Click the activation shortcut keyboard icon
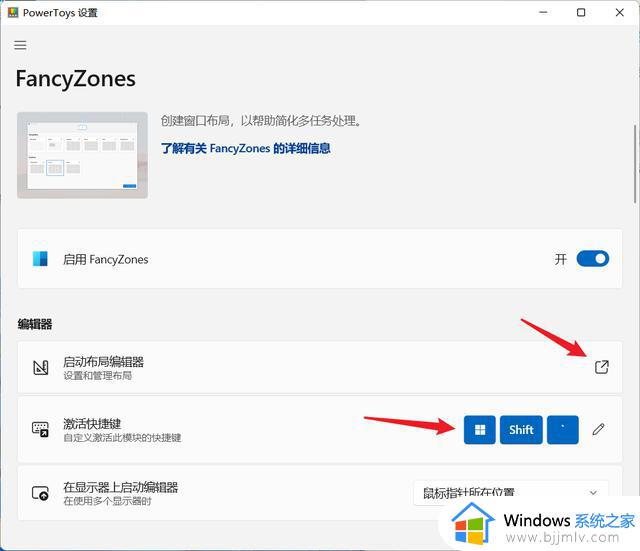The image size is (640, 551). [40, 430]
